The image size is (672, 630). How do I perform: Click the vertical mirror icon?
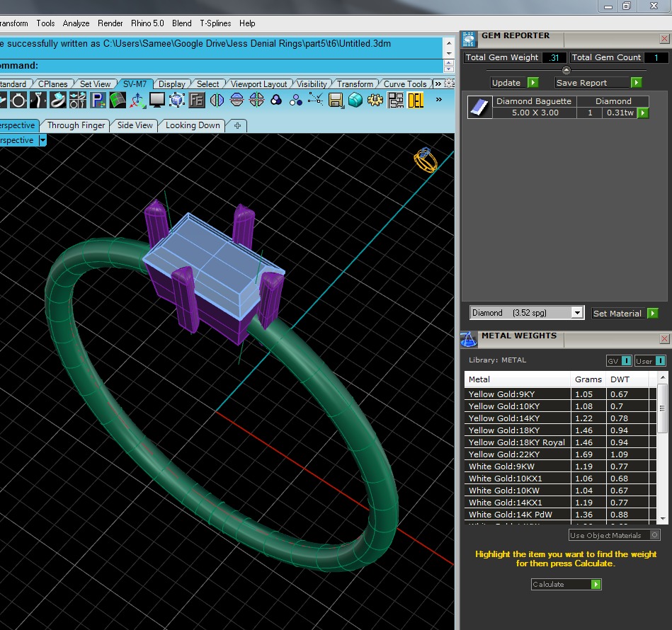pos(237,101)
